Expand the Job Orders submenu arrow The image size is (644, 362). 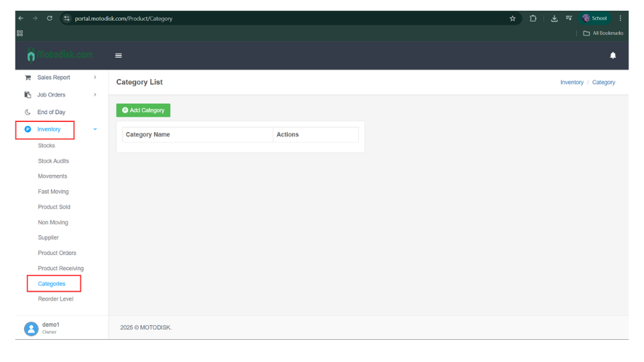coord(95,95)
